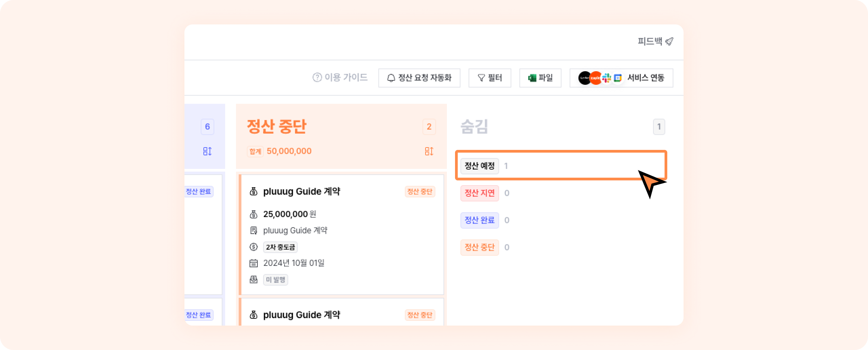Screen dimensions: 868x350
Task: Click the 숨김 column heading
Action: tap(474, 127)
